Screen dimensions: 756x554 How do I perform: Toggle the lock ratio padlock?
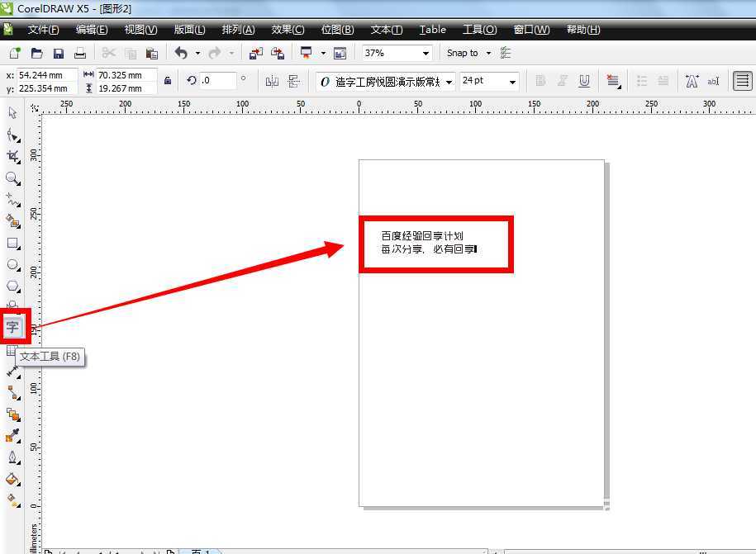pos(168,81)
